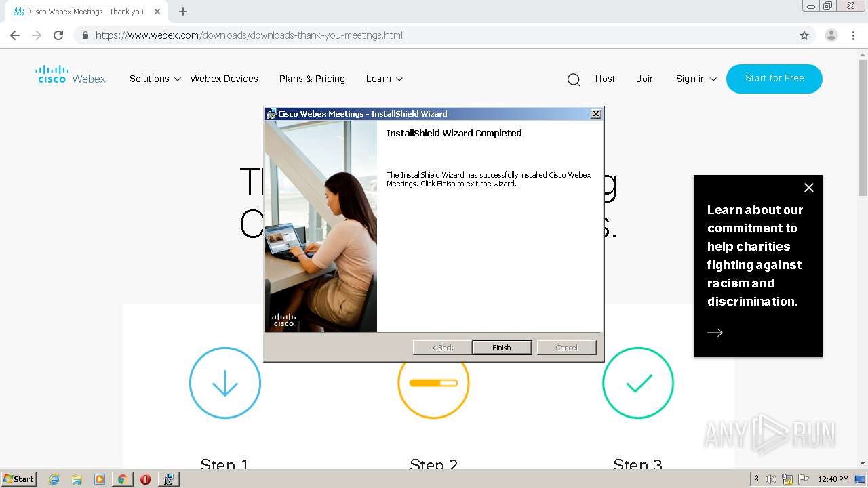The image size is (868, 488).
Task: Click the address bar URL
Action: [x=249, y=35]
